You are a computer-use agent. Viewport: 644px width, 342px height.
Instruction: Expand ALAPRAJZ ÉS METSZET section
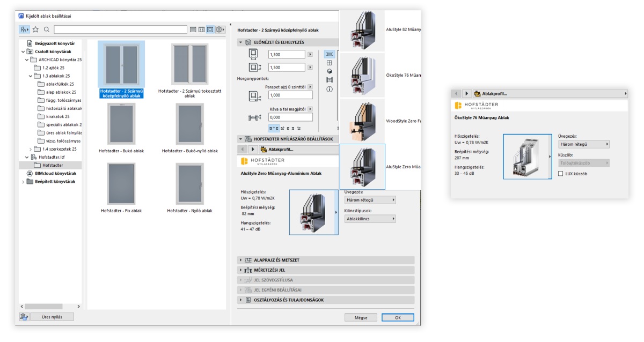pyautogui.click(x=240, y=260)
